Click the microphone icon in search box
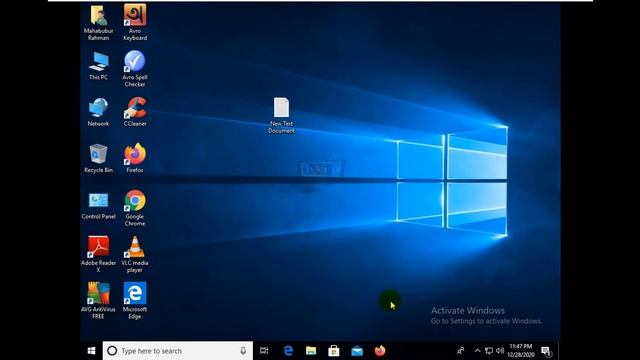 [243, 351]
